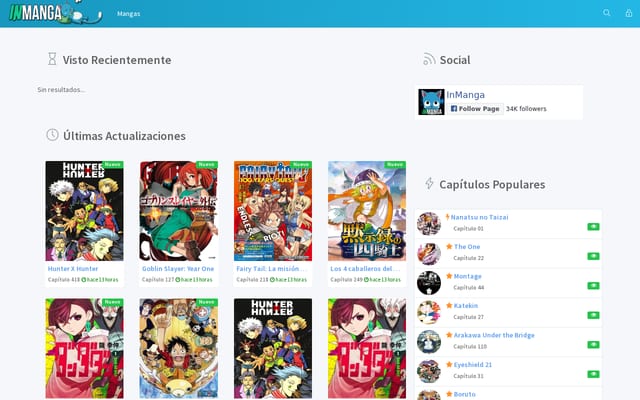Open The One popular chapter link
Screen dimensions: 640x400
point(467,247)
